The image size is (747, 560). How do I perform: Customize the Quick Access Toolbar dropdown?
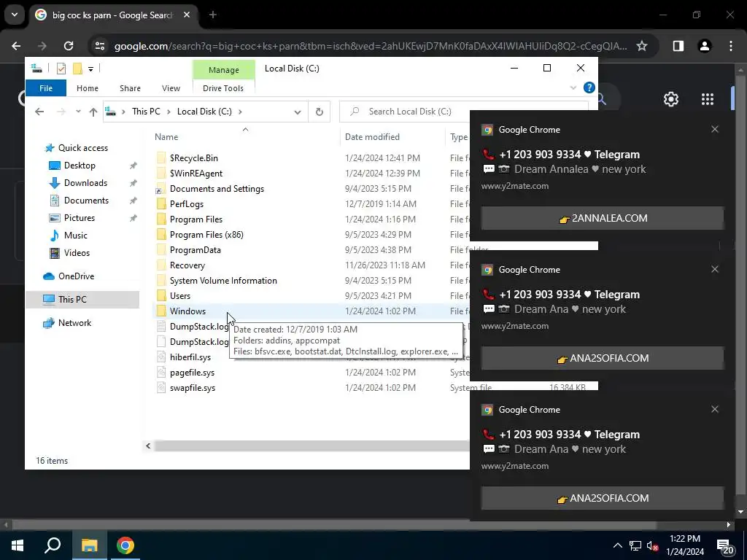click(x=90, y=69)
